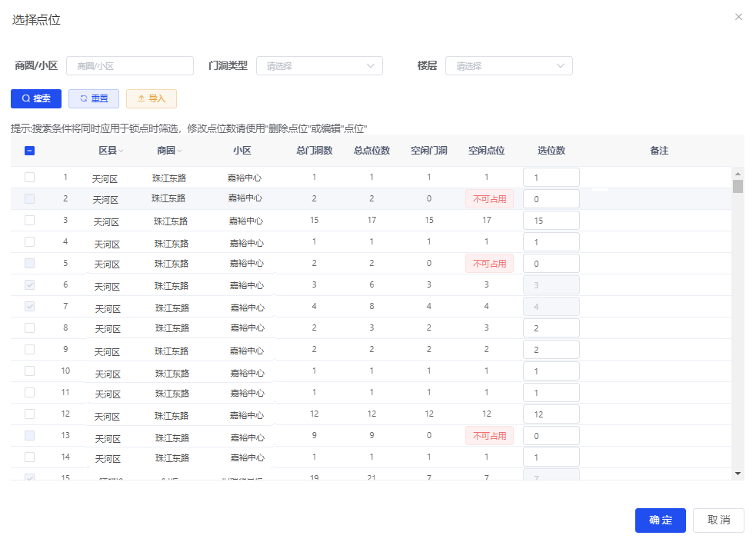Click the 搜索 search button
The height and width of the screenshot is (542, 756).
[36, 98]
